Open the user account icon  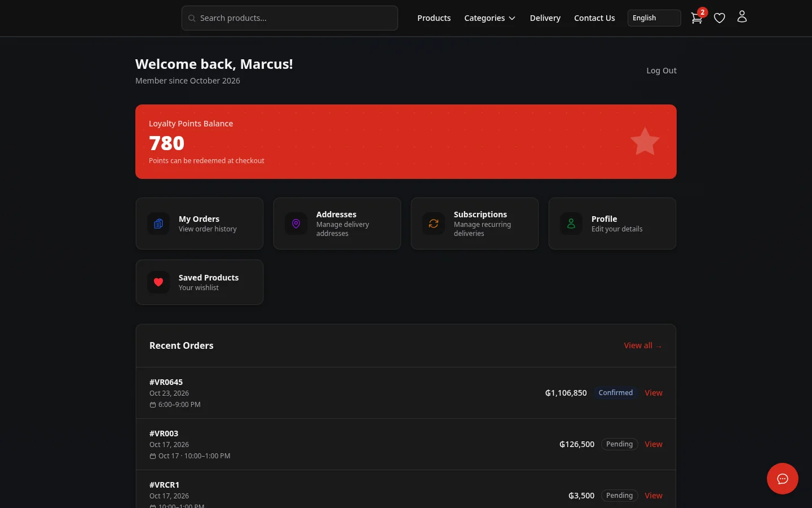coord(742,17)
